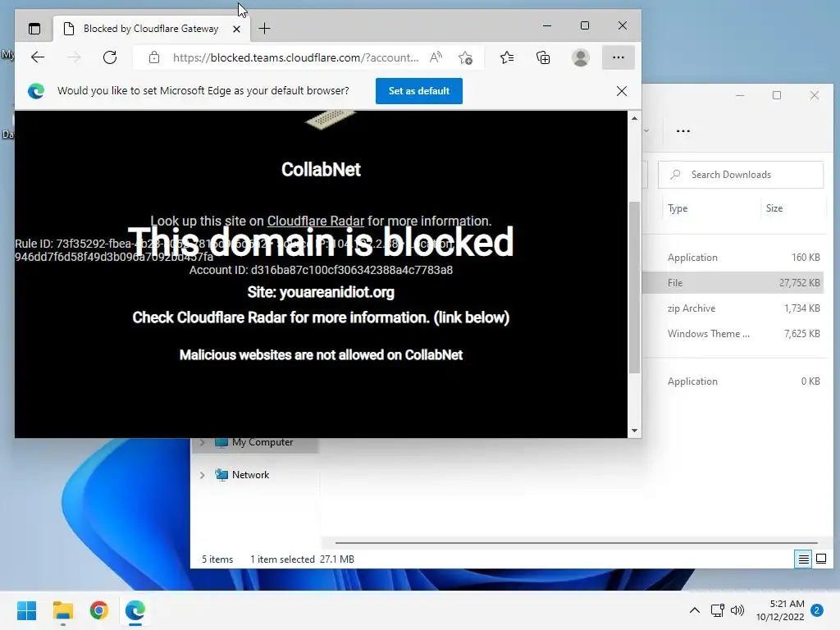Open network status tray icon

(717, 610)
